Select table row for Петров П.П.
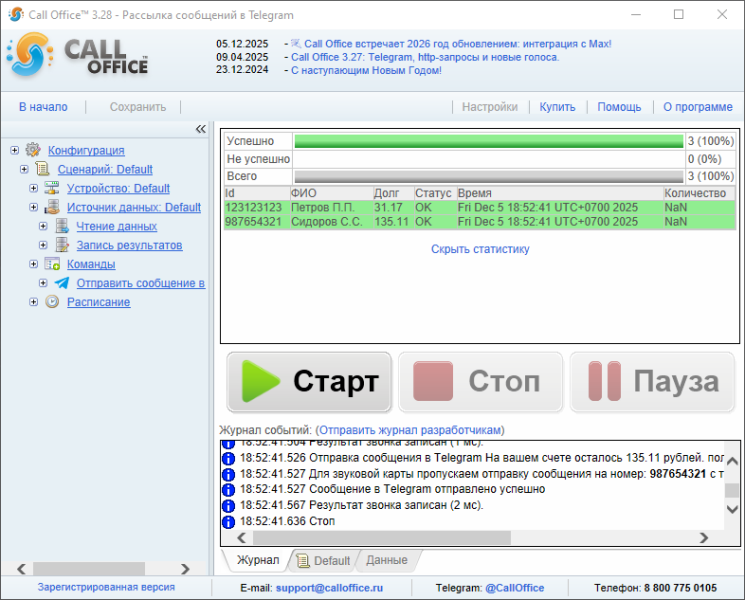Viewport: 745px width, 600px height. point(480,208)
